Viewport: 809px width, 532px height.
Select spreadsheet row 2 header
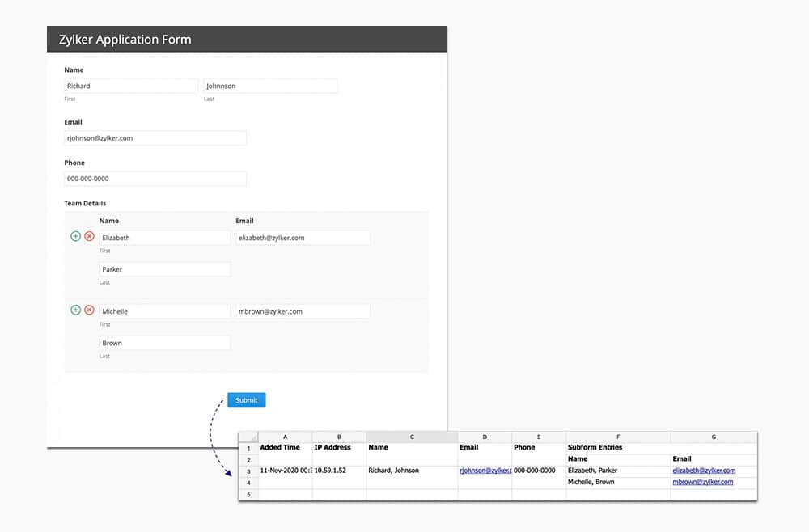[248, 460]
